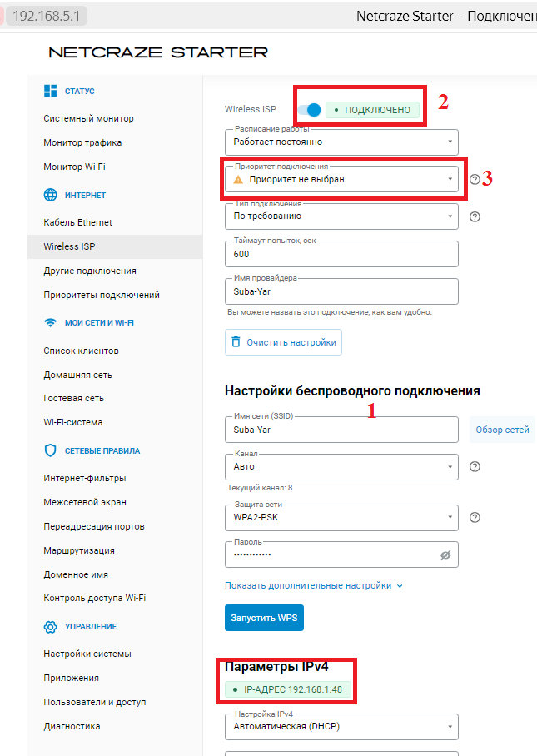
Task: Open help icon next to Приоритет подключения
Action: [x=474, y=177]
